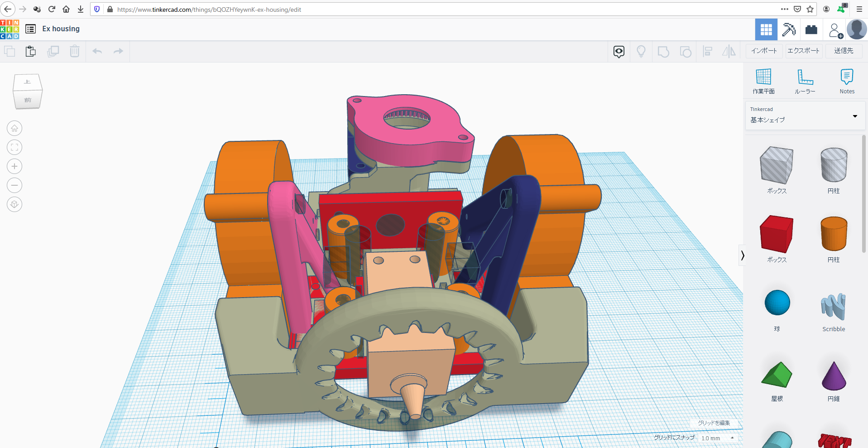The image size is (868, 448).
Task: Click the view cube top face
Action: coord(27,82)
